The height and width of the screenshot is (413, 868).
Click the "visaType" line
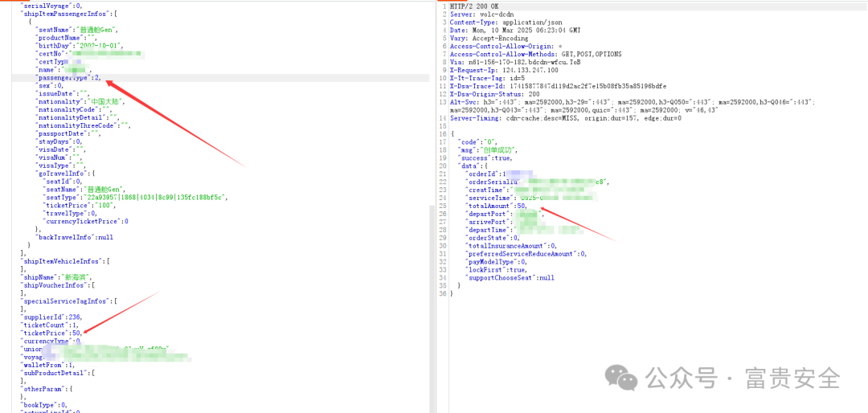point(59,166)
